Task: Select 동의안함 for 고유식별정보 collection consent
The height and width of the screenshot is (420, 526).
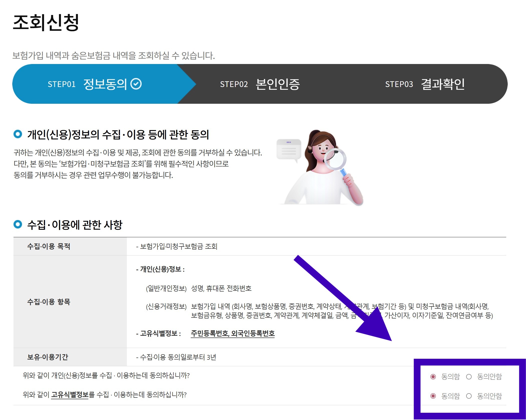Action: click(469, 396)
